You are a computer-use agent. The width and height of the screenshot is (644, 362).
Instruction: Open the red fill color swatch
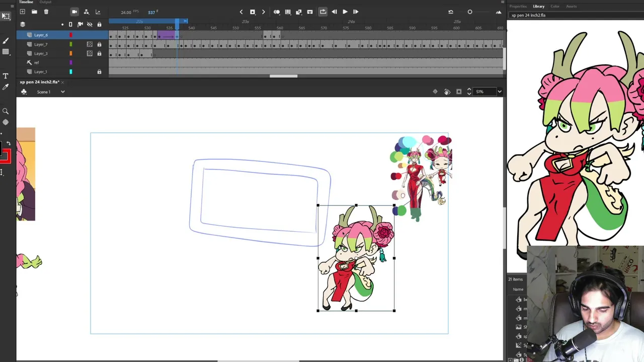5,156
